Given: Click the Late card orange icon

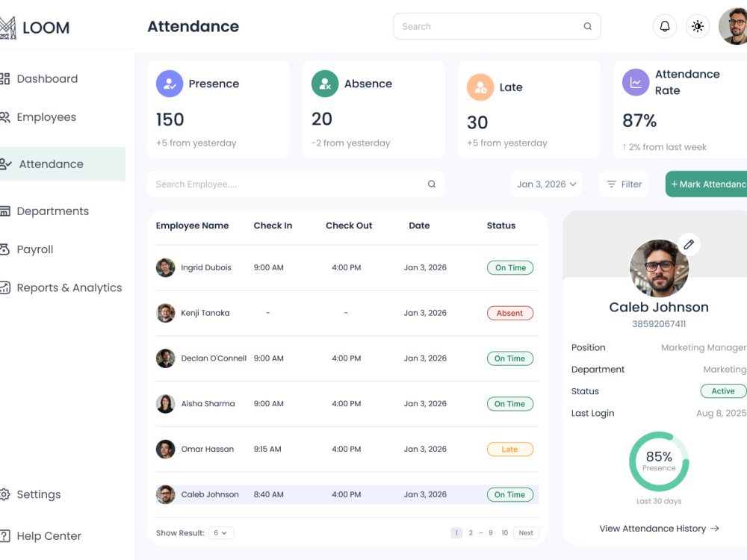Looking at the screenshot, I should [x=480, y=87].
